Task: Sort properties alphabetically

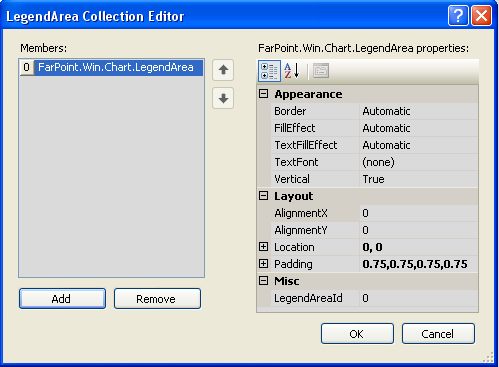Action: tap(292, 71)
